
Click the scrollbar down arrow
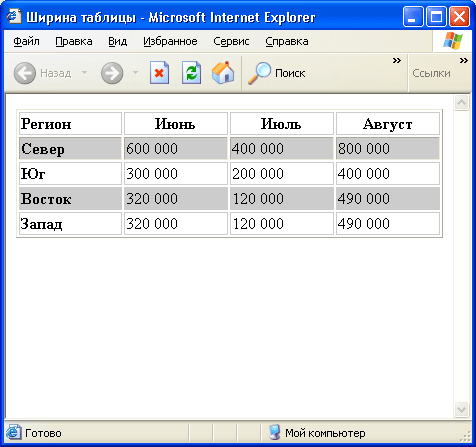pyautogui.click(x=461, y=409)
